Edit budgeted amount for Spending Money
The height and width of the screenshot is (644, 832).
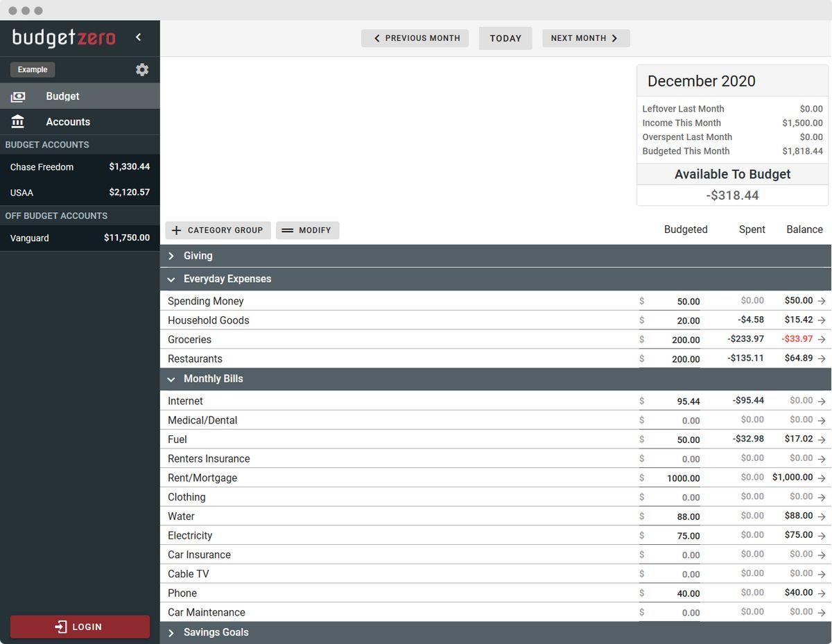point(670,302)
